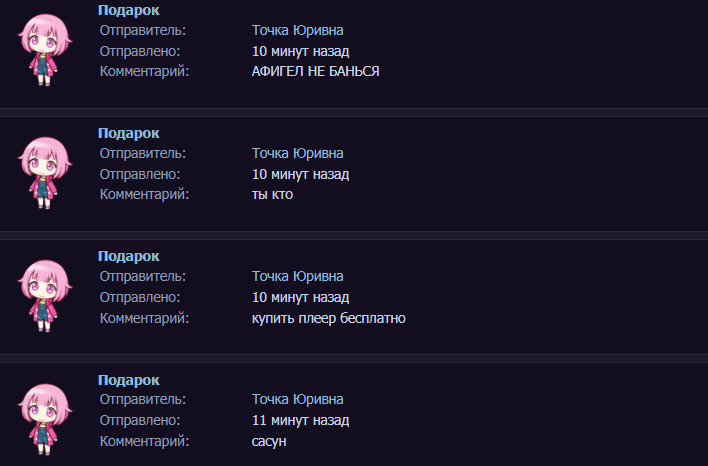Click the "11 минут назад" timestamp
This screenshot has height=466, width=708.
point(300,420)
